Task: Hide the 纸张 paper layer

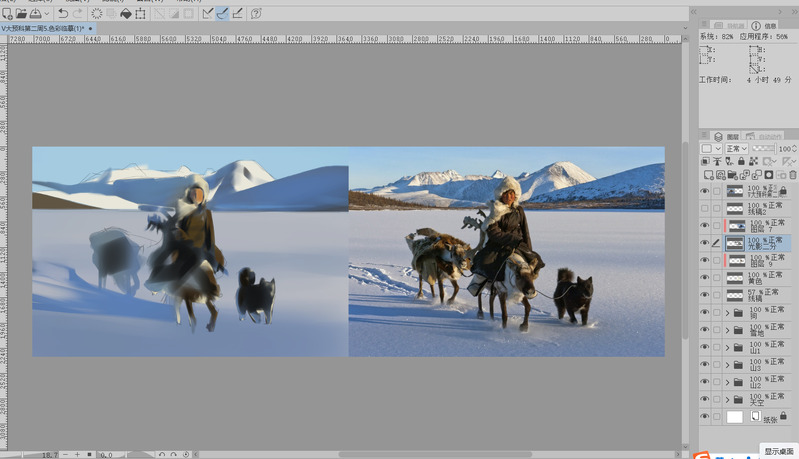Action: pyautogui.click(x=705, y=416)
